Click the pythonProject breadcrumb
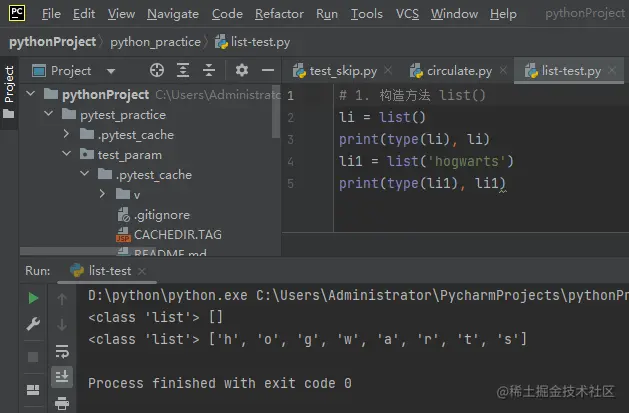 coord(53,42)
